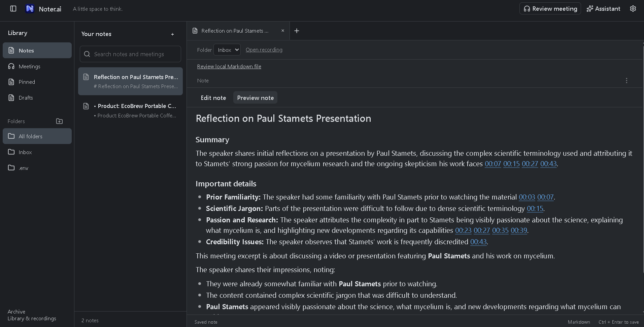Add a new note with plus icon

172,34
